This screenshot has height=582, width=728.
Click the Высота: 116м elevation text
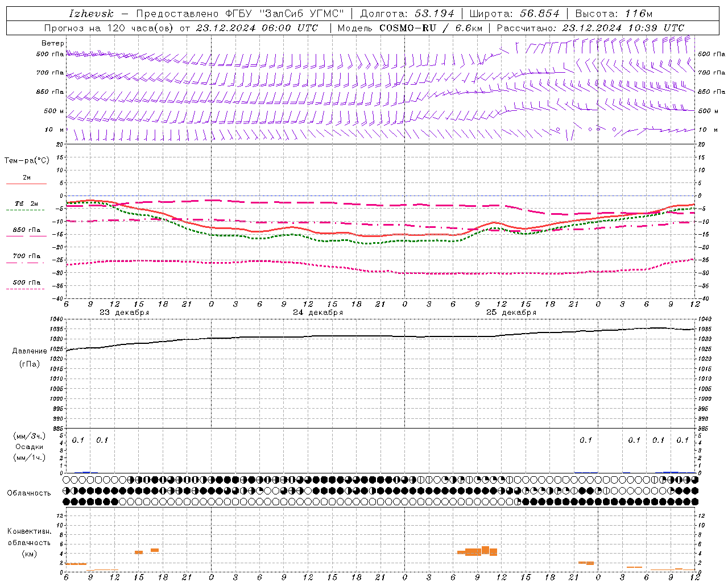click(x=614, y=14)
